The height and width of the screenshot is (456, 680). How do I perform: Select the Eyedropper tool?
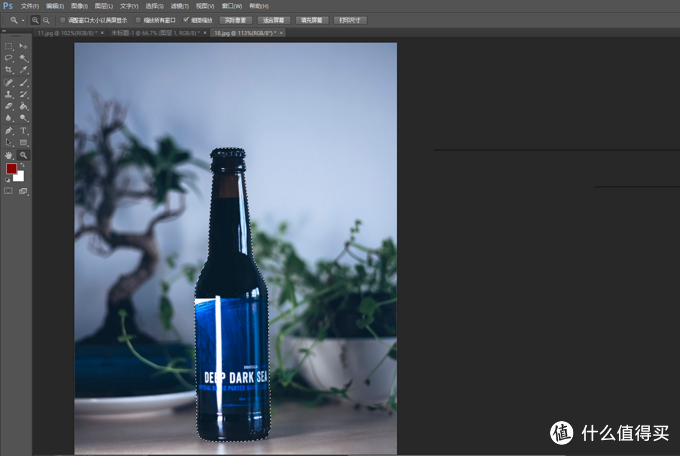(23, 69)
